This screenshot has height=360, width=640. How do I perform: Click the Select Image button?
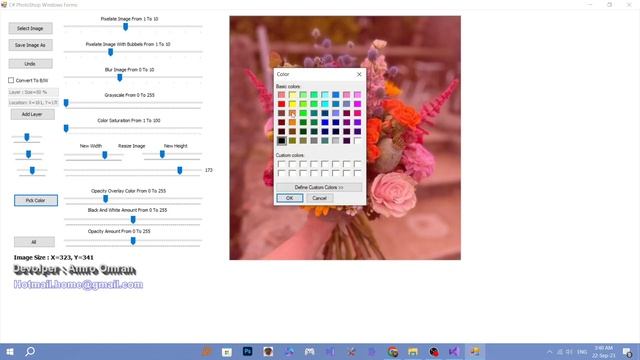click(30, 28)
